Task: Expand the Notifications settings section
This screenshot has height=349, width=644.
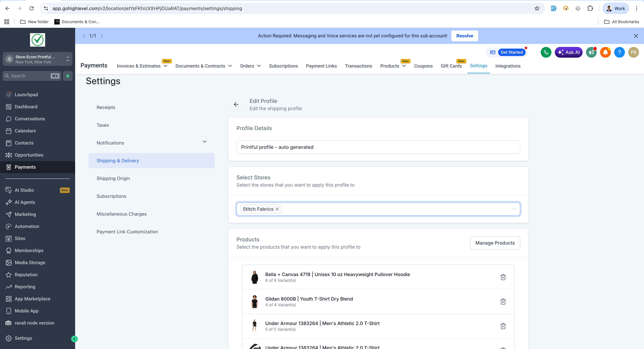Action: pyautogui.click(x=204, y=142)
